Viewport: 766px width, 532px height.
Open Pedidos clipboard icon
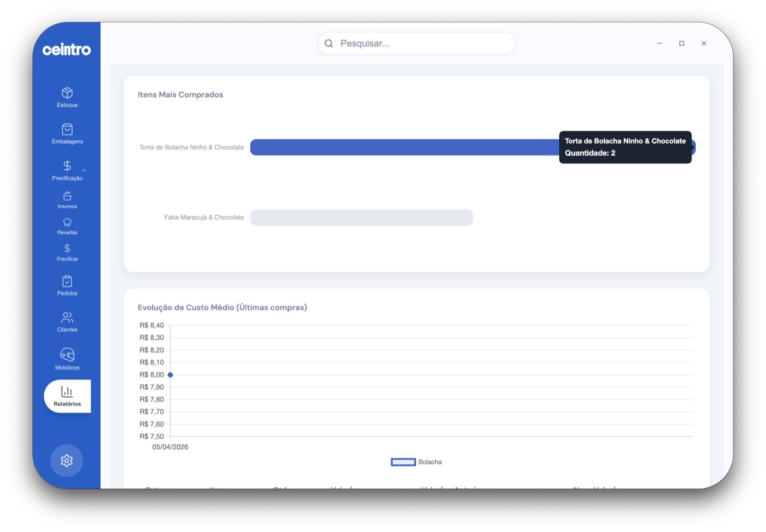click(67, 281)
